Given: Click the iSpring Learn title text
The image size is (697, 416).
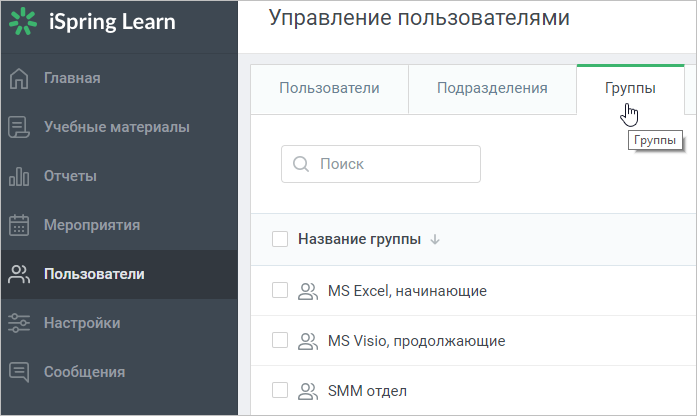Looking at the screenshot, I should point(112,22).
